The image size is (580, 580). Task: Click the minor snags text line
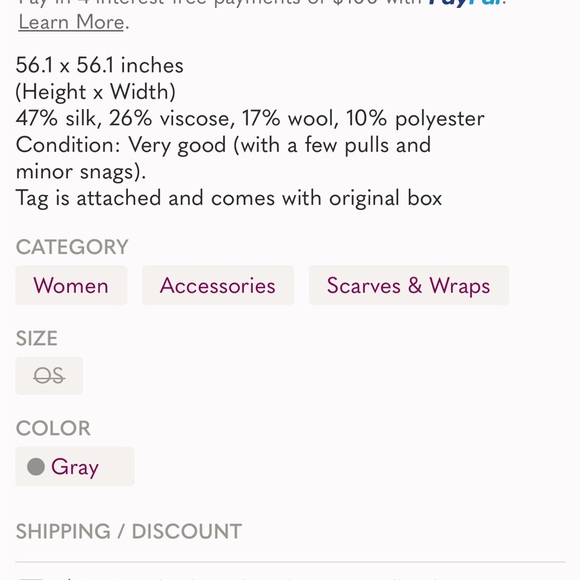pos(81,172)
